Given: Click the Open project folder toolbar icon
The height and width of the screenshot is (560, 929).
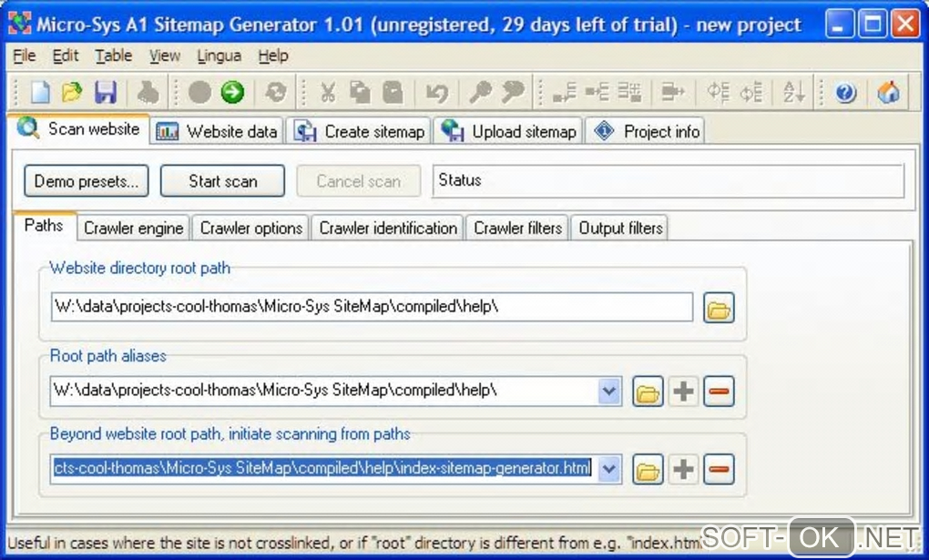Looking at the screenshot, I should [x=72, y=93].
